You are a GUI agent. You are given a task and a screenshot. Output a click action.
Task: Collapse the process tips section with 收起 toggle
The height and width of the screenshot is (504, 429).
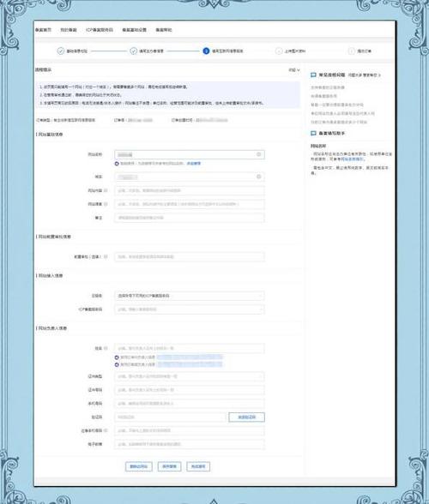click(294, 69)
